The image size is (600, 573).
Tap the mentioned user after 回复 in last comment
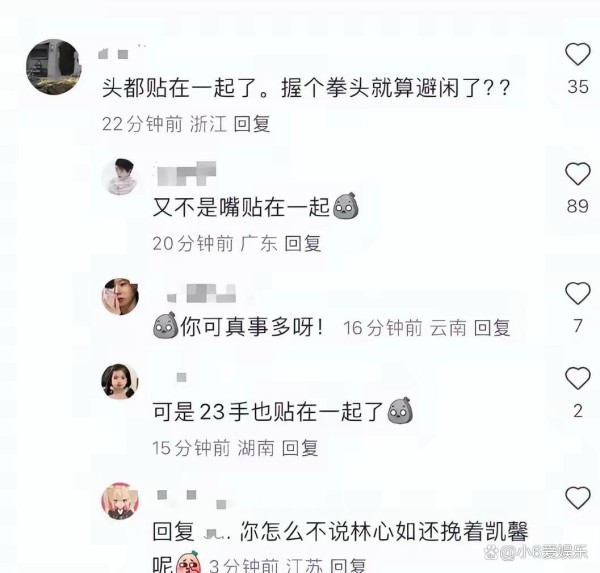[x=217, y=532]
